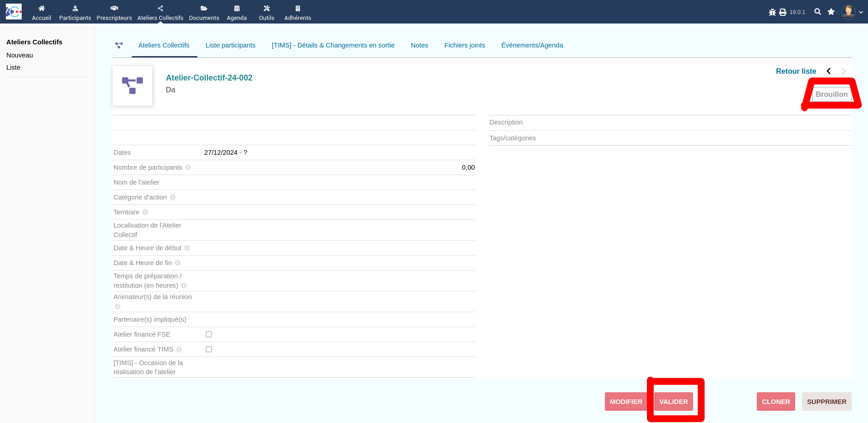Viewport: 868px width, 423px height.
Task: Check the Atelier financé FSE checkbox
Action: (209, 334)
